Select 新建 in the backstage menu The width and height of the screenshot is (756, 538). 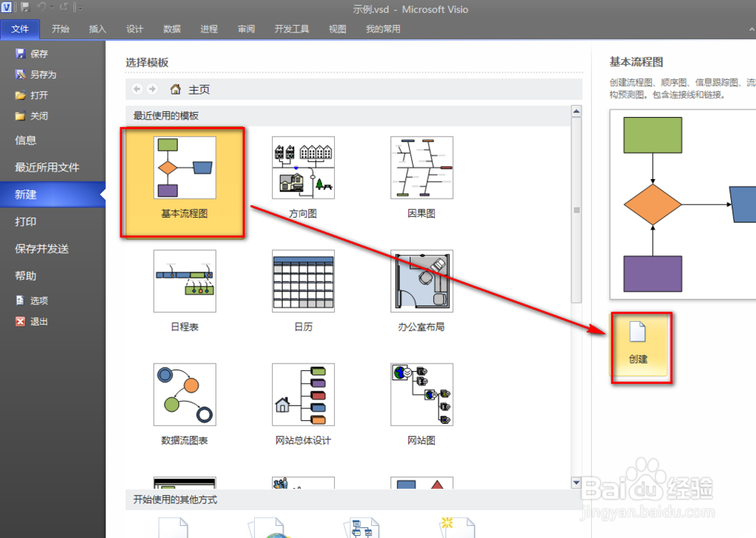(x=53, y=194)
